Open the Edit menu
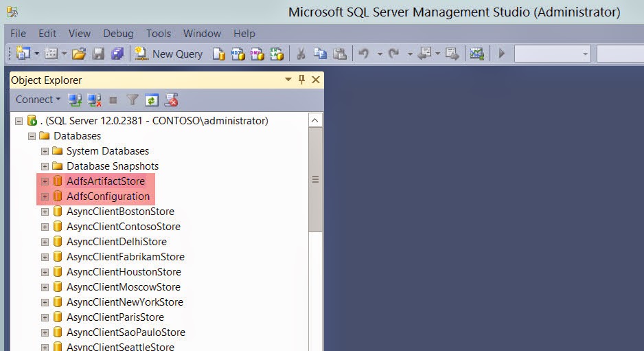 47,33
